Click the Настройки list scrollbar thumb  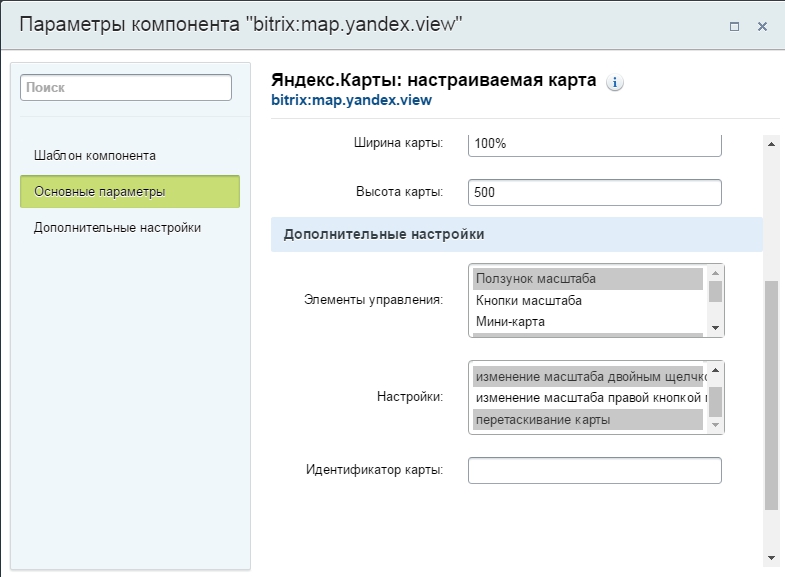point(715,401)
